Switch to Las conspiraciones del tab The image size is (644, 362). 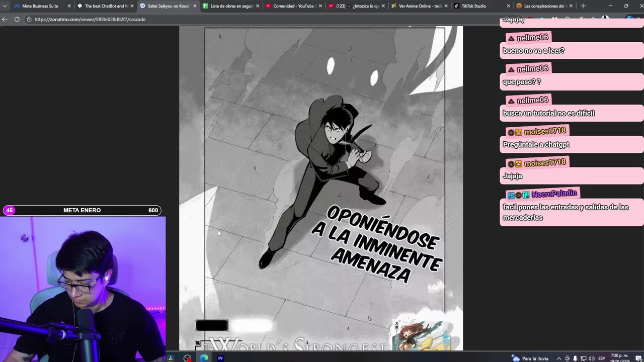[545, 6]
